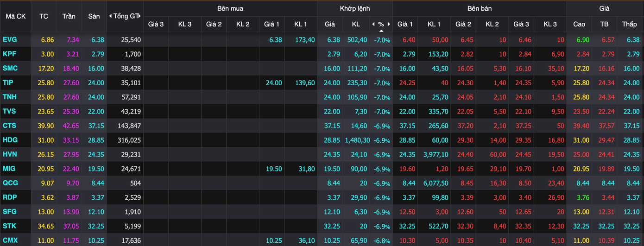Select the Bên mua header group
644x246 pixels.
(x=230, y=8)
